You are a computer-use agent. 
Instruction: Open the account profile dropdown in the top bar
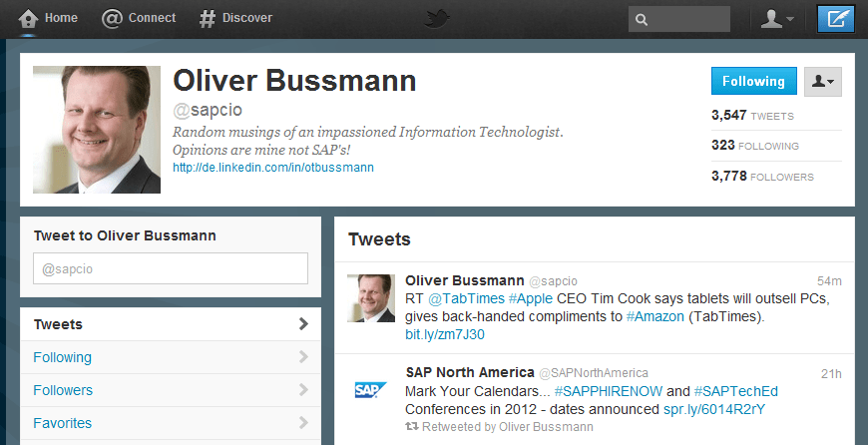point(777,19)
